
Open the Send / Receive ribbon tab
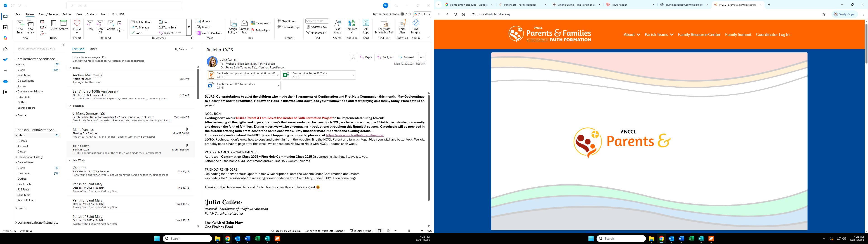(48, 14)
